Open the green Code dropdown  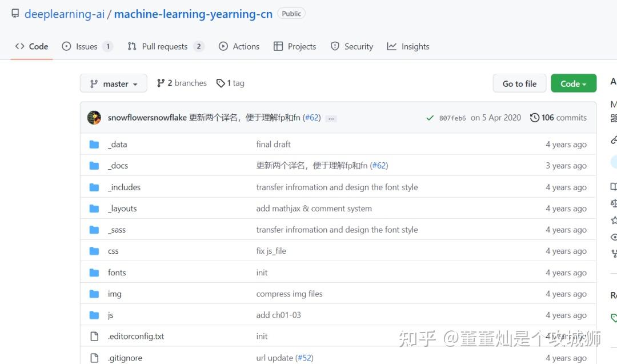(x=574, y=83)
